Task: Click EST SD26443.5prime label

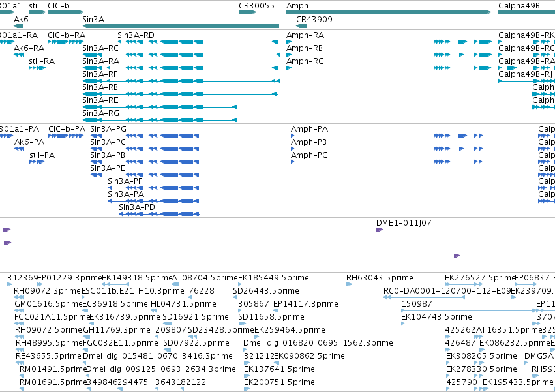Action: [x=266, y=291]
